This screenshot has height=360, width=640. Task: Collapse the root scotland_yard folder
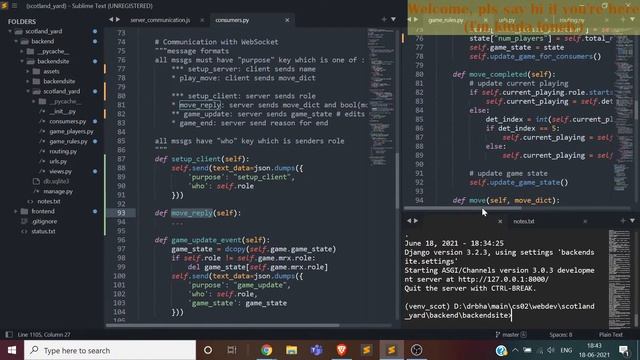(10, 31)
